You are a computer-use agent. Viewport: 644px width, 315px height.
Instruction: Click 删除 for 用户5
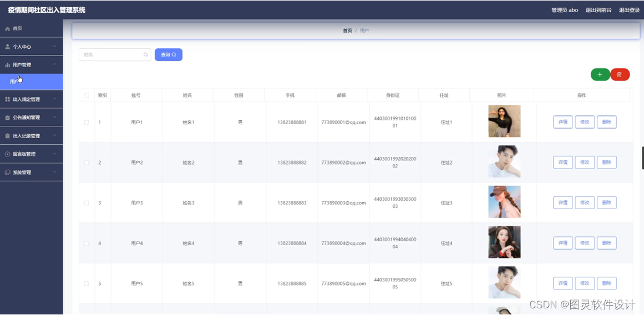(607, 283)
